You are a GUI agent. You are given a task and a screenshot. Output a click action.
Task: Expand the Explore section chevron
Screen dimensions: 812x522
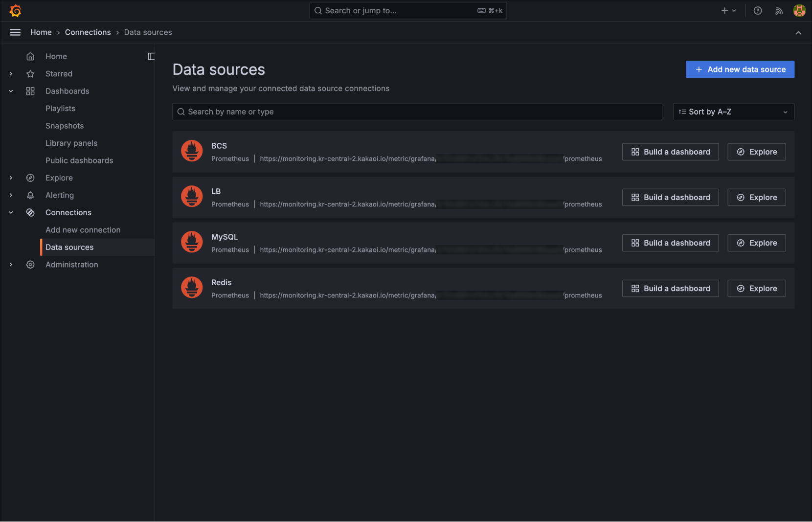(11, 178)
